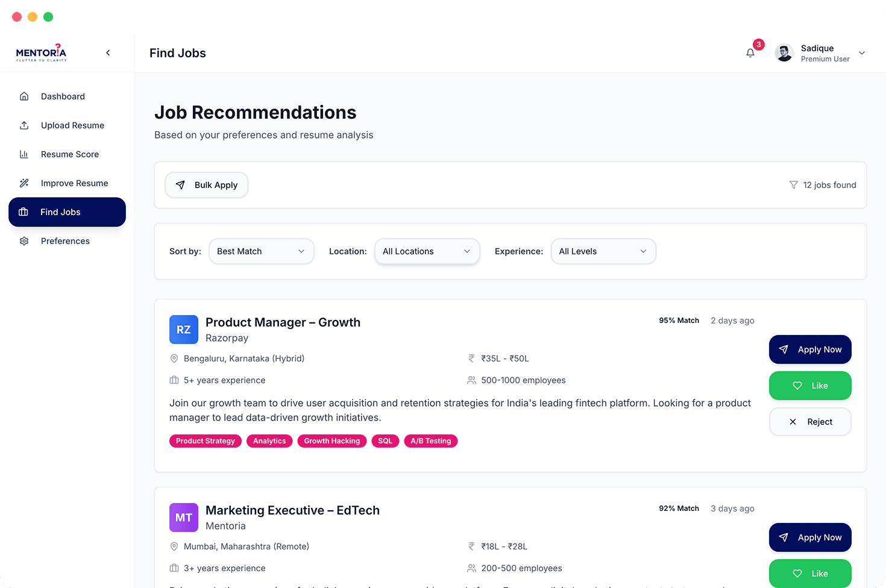Apply Now for Marketing Executive – EdTech job
Viewport: 886px width, 588px height.
810,537
